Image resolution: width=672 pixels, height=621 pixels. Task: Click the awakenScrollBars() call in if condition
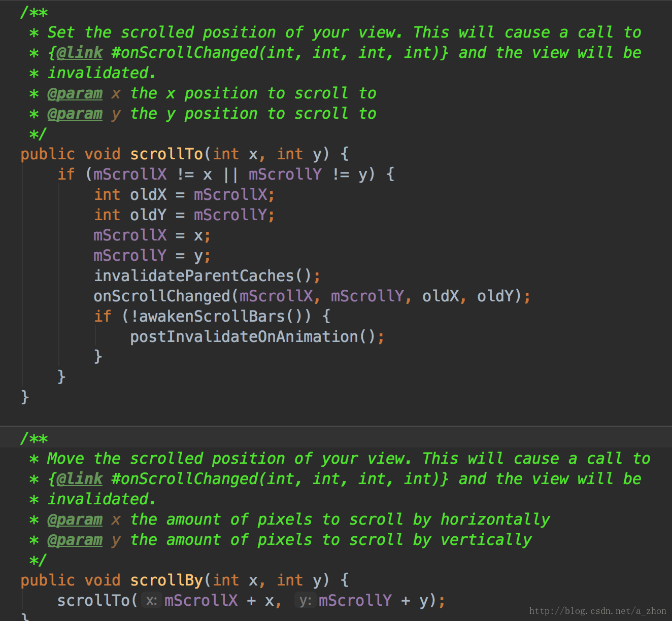220,317
